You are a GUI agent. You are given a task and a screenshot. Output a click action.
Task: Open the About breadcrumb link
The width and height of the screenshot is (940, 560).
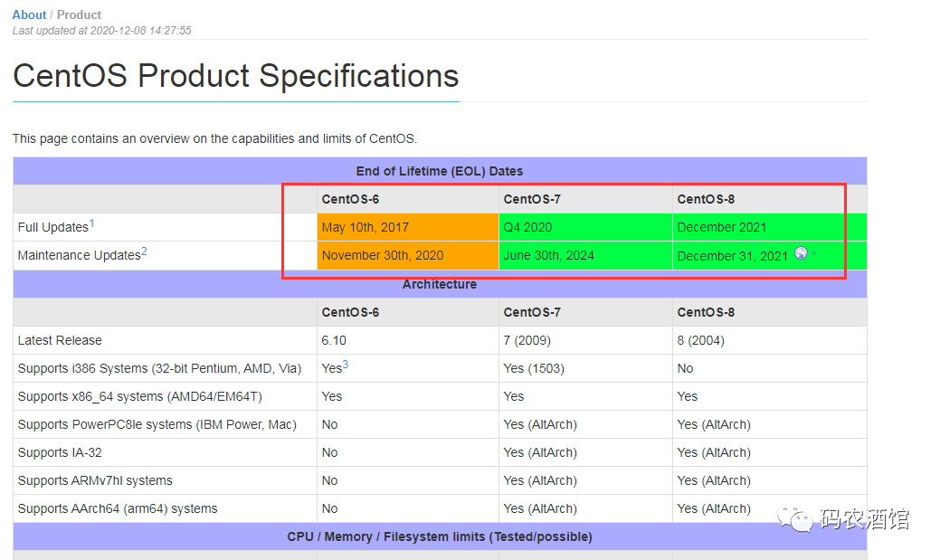(29, 15)
